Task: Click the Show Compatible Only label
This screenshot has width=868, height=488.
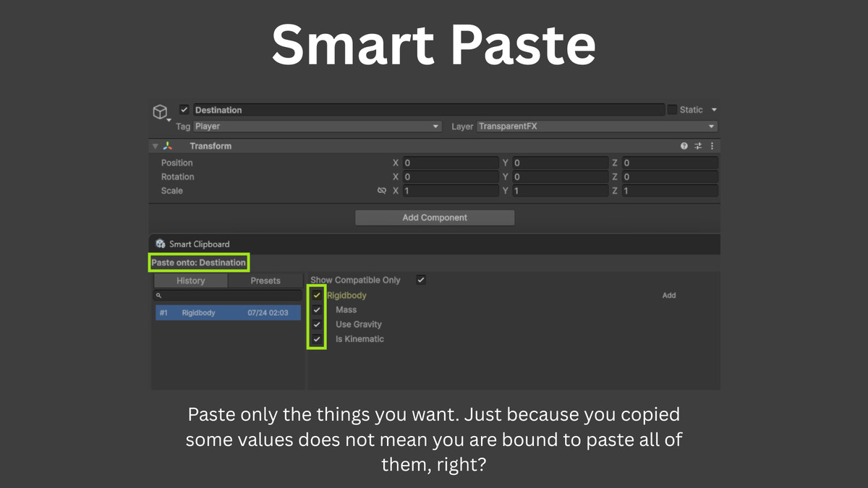Action: pyautogui.click(x=355, y=280)
